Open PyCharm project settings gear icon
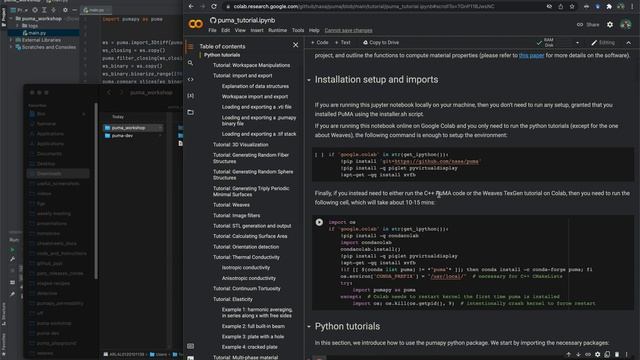The image size is (640, 360). [x=65, y=9]
